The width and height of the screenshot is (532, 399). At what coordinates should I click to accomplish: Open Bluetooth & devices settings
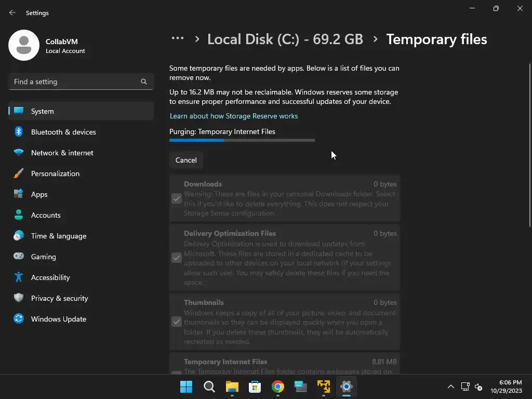point(63,132)
